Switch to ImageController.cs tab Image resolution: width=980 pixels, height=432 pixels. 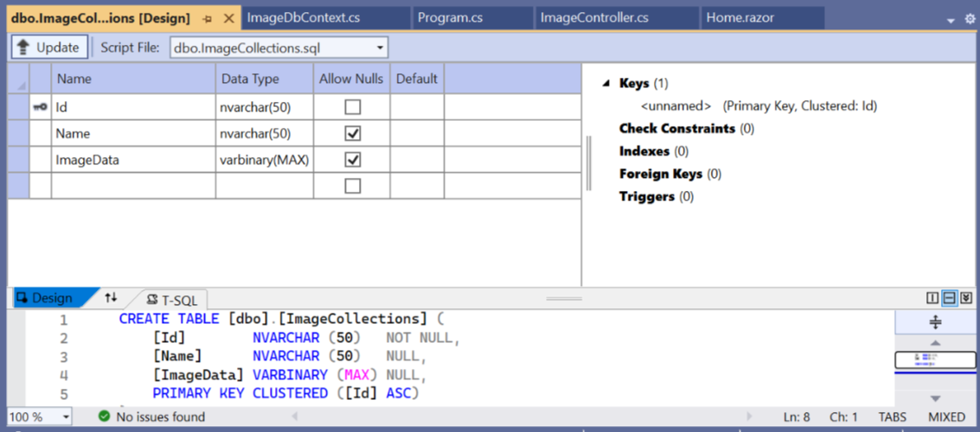point(618,18)
